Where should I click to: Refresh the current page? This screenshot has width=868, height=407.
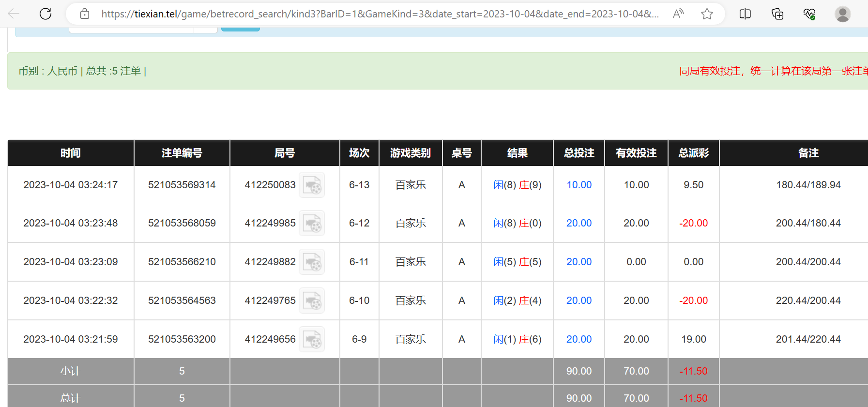(x=46, y=14)
